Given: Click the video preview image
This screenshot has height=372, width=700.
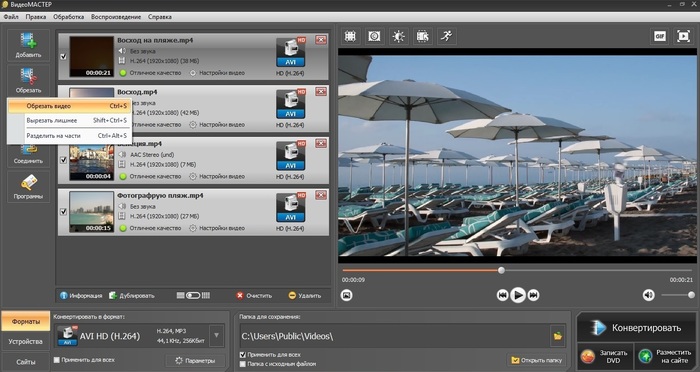Looking at the screenshot, I should 517,155.
